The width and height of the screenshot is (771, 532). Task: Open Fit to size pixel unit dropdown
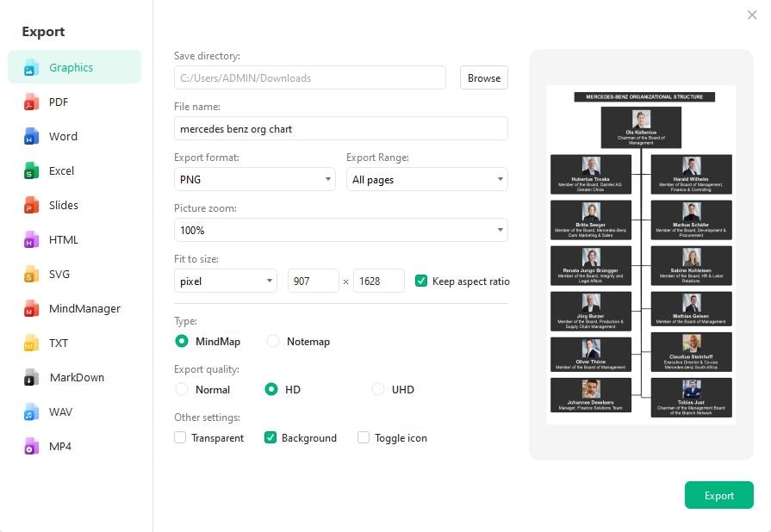(x=226, y=281)
